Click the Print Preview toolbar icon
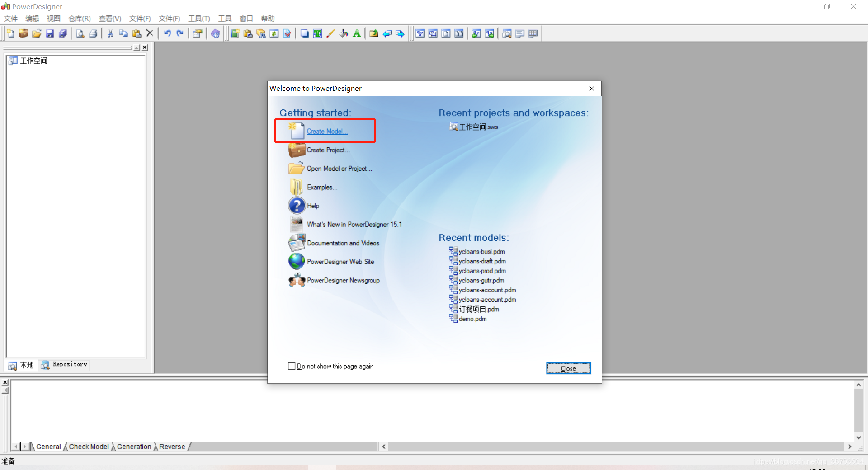Image resolution: width=868 pixels, height=470 pixels. pyautogui.click(x=80, y=33)
